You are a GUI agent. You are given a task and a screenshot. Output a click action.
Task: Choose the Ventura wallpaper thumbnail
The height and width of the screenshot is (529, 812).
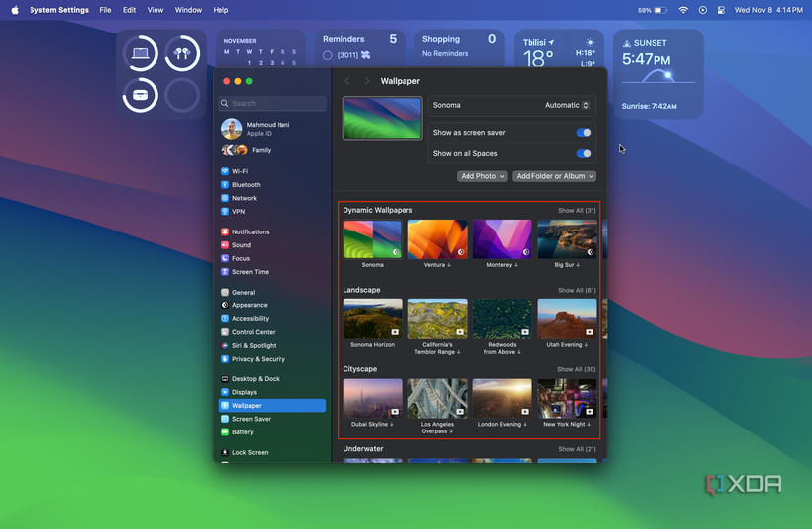pos(437,239)
